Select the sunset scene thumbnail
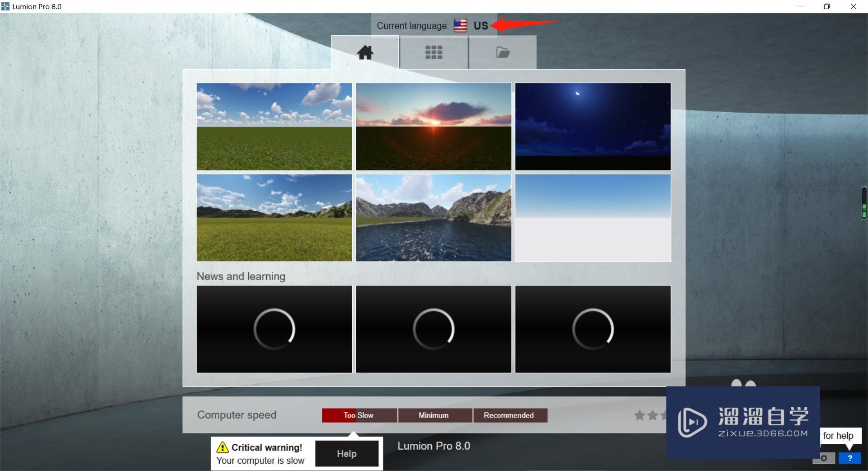The height and width of the screenshot is (471, 868). (x=434, y=127)
